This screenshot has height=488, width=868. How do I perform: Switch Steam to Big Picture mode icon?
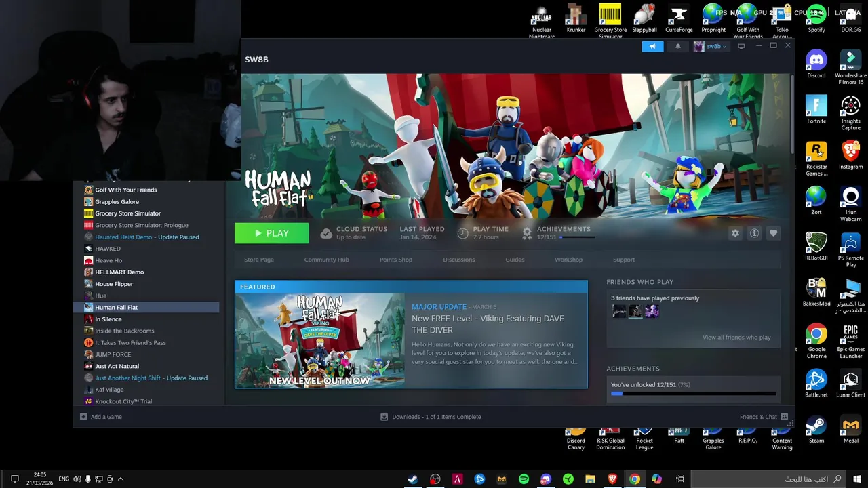[741, 46]
